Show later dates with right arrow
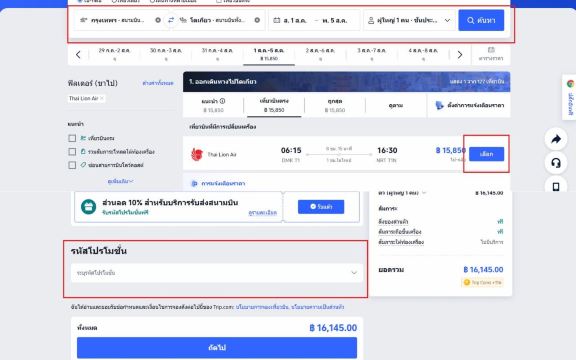 [x=460, y=55]
